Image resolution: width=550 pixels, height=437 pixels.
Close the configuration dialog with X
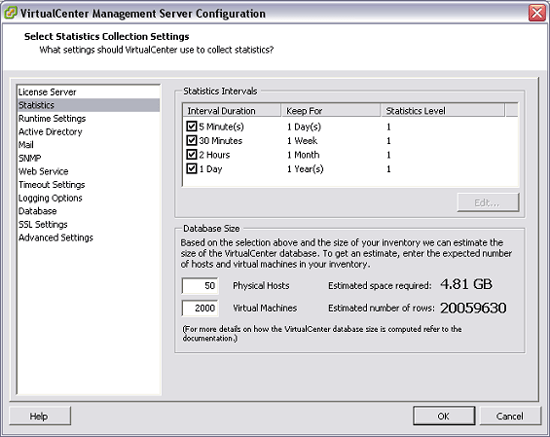(537, 13)
